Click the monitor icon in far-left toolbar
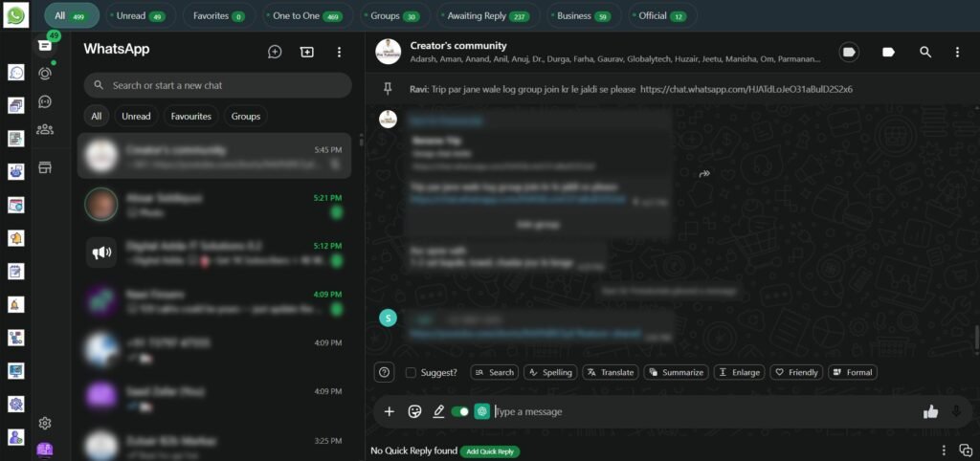The width and height of the screenshot is (980, 461). pos(16,370)
